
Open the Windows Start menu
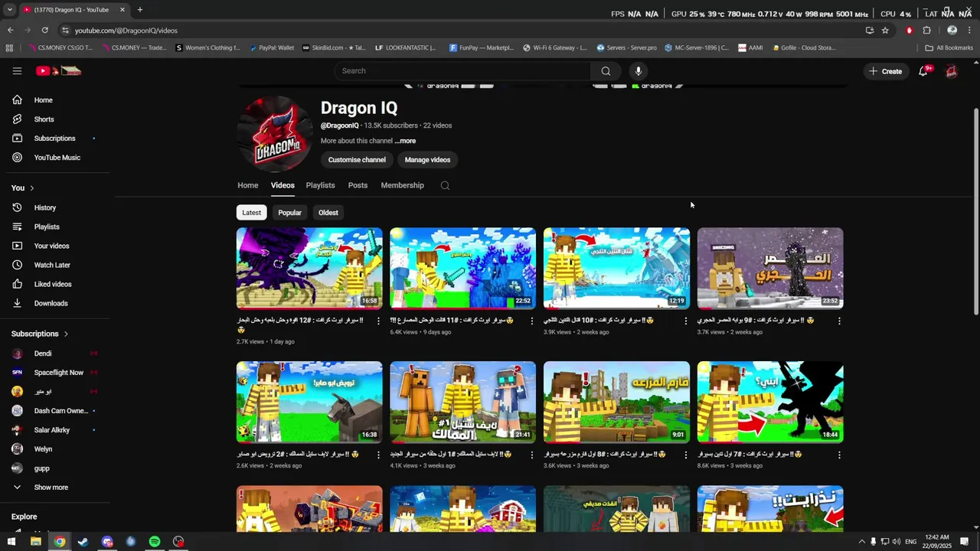11,542
